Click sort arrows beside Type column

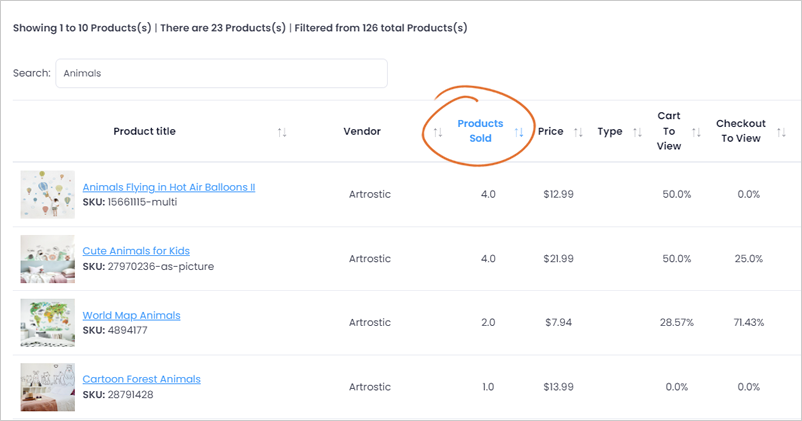point(637,132)
